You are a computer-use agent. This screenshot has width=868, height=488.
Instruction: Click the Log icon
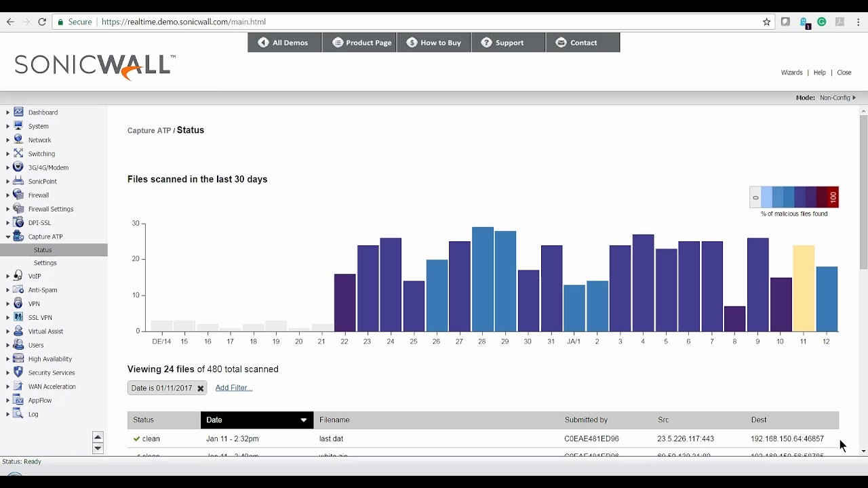pos(18,413)
